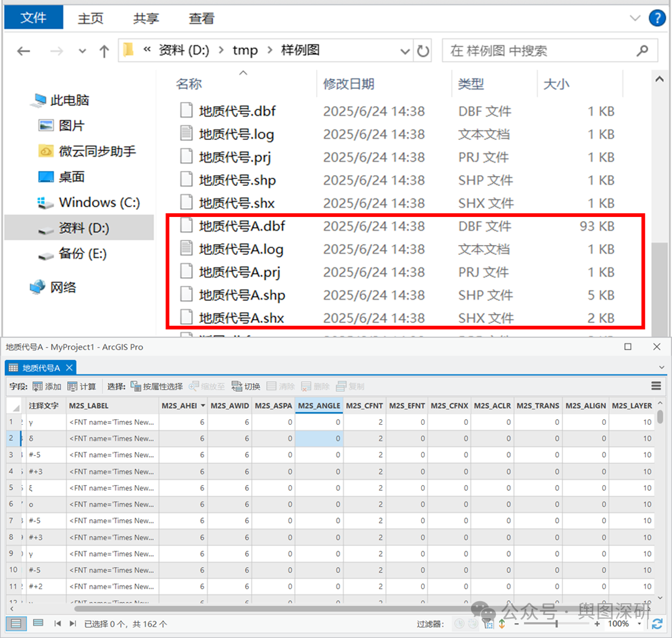The image size is (672, 638).
Task: Open the attribute table hamburger menu
Action: click(656, 386)
